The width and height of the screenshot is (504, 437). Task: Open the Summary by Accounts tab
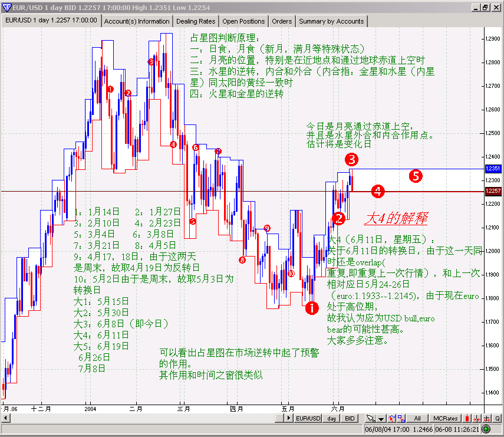(331, 21)
